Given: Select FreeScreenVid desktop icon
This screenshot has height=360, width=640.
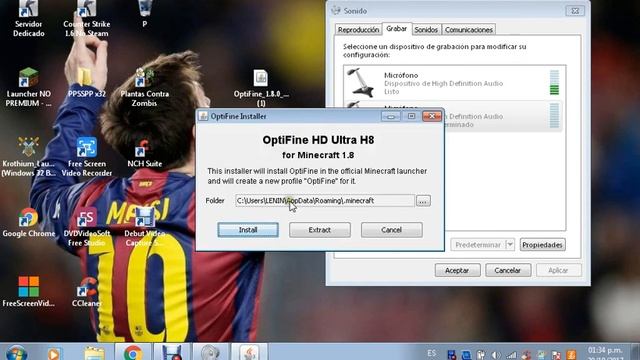Looking at the screenshot, I should 29,292.
